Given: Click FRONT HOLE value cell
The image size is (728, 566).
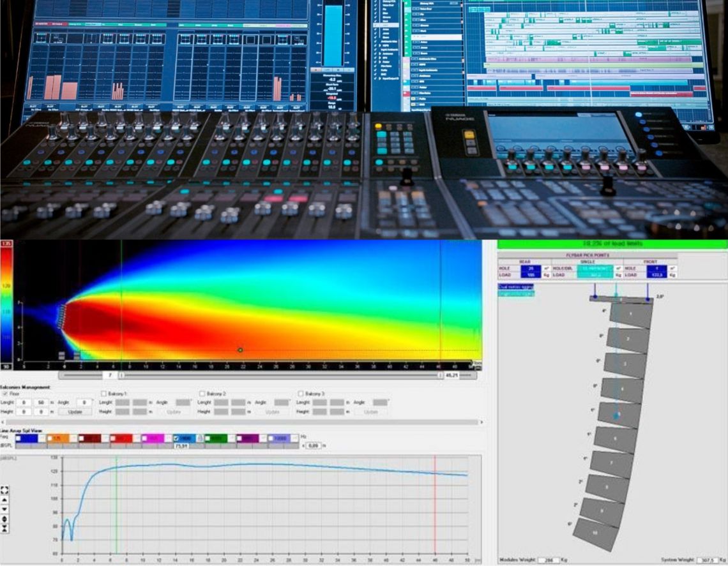Looking at the screenshot, I should (656, 269).
